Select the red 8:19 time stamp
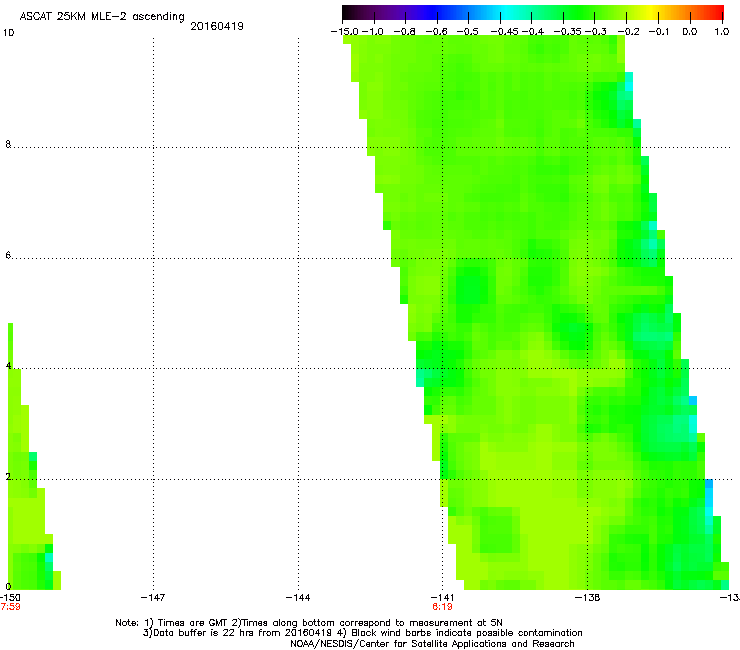Screen dimensions: 740x650 [x=442, y=607]
